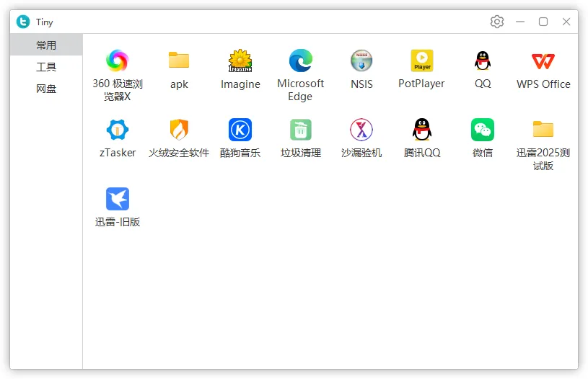This screenshot has height=379, width=588.
Task: Click the "apk" label text
Action: (x=179, y=84)
